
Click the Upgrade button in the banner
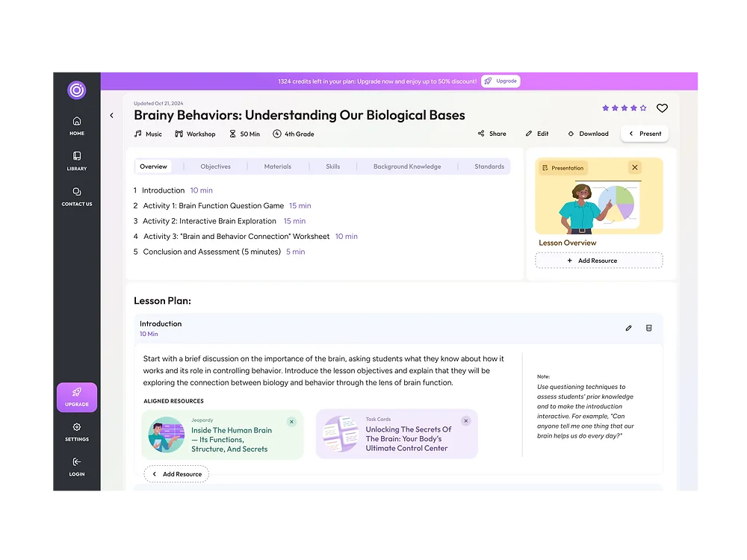click(x=500, y=81)
